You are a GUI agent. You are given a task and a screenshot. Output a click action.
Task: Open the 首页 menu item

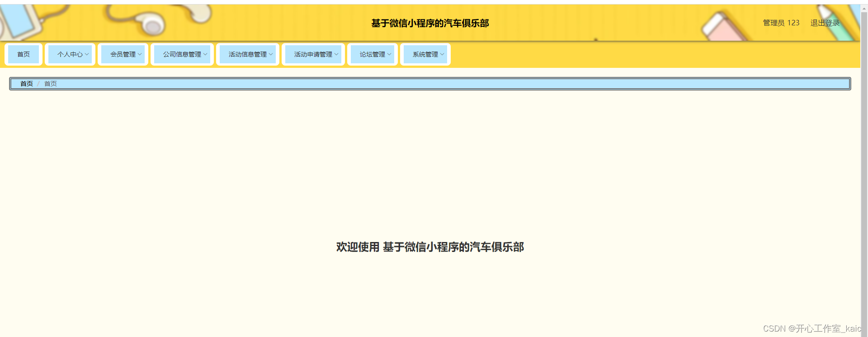(24, 54)
